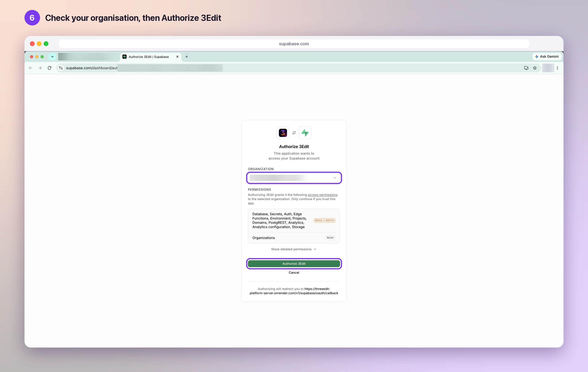This screenshot has width=588, height=372.
Task: Cancel the authorization
Action: [x=294, y=272]
